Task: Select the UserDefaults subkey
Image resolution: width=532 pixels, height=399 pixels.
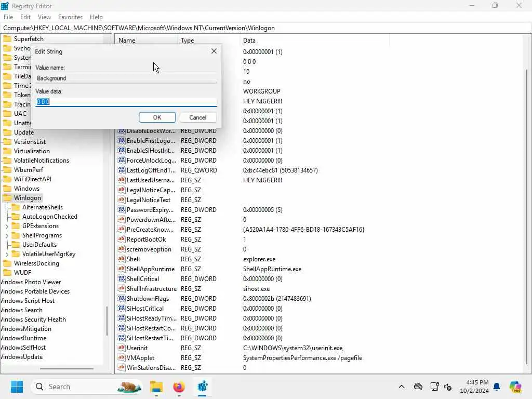Action: coord(39,245)
